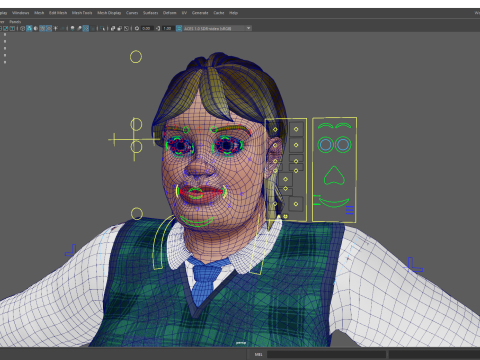Toggle Smooth Shade All icon

[x=29, y=29]
